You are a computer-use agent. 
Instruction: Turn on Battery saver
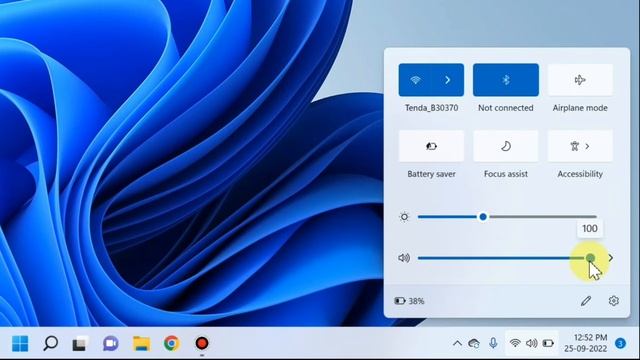point(431,146)
